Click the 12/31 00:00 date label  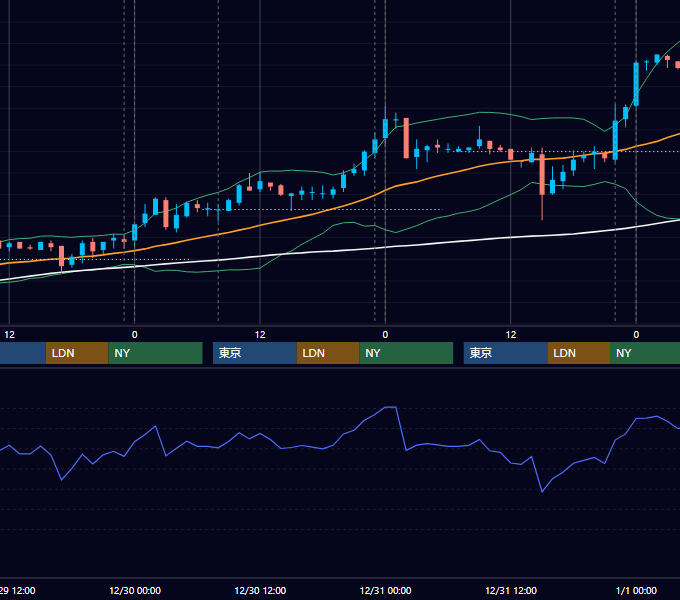click(386, 590)
